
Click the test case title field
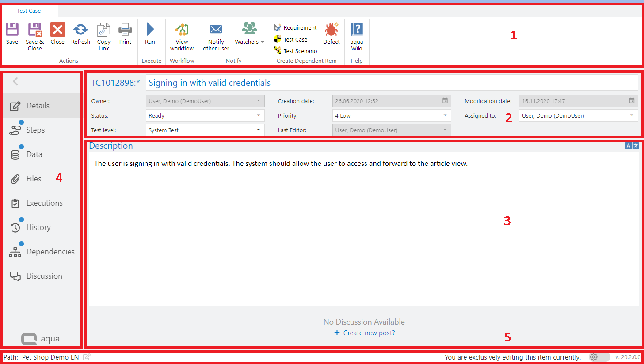pyautogui.click(x=392, y=83)
